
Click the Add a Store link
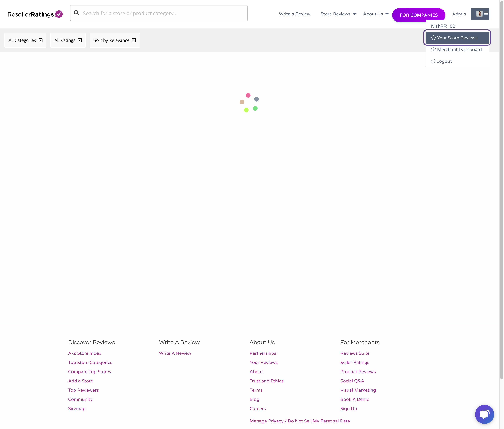(80, 381)
